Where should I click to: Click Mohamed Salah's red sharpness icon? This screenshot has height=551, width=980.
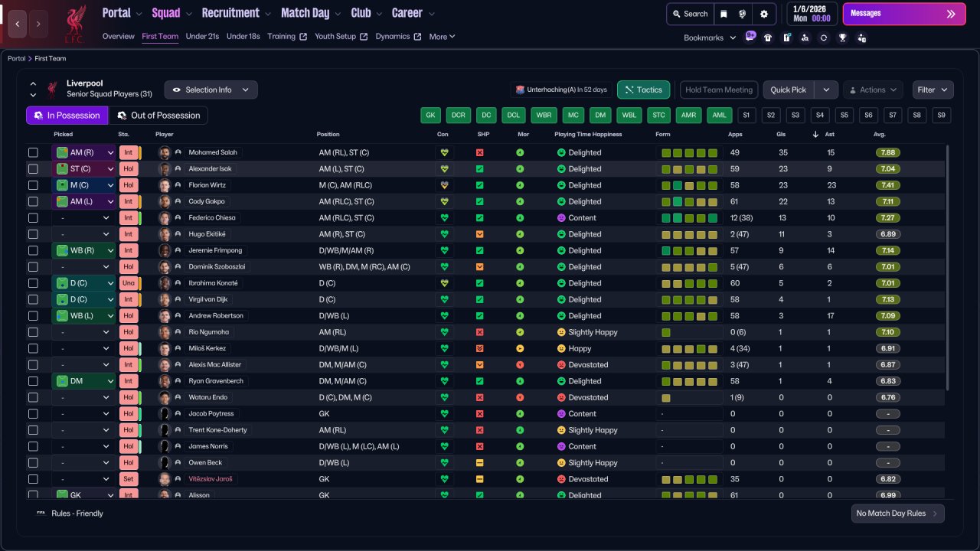[x=480, y=152]
